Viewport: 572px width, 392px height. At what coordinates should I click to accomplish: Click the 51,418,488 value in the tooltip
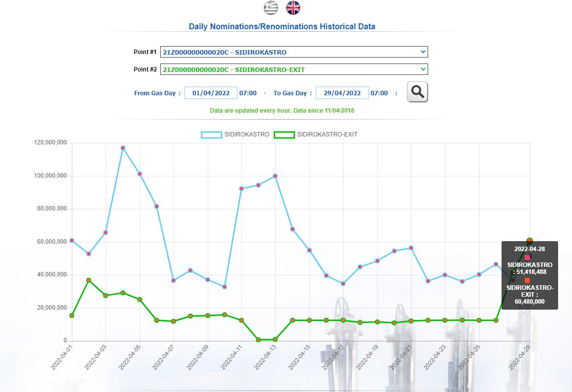click(x=531, y=272)
